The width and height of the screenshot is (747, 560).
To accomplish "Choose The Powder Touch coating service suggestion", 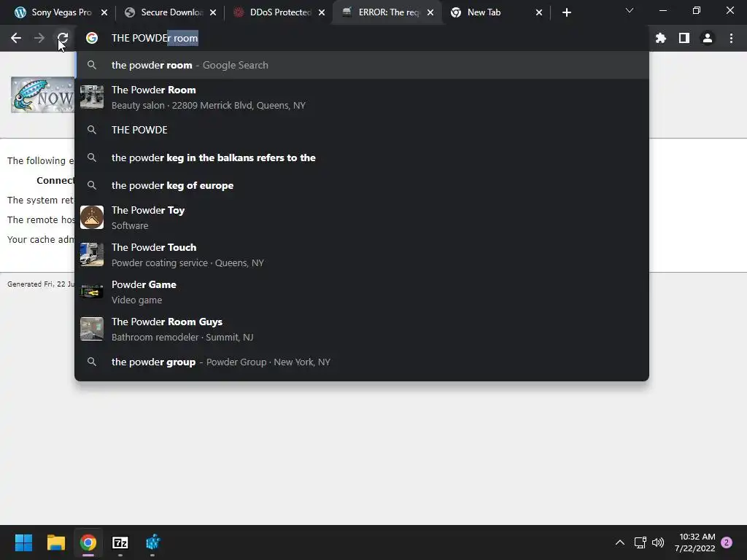I will coord(362,254).
